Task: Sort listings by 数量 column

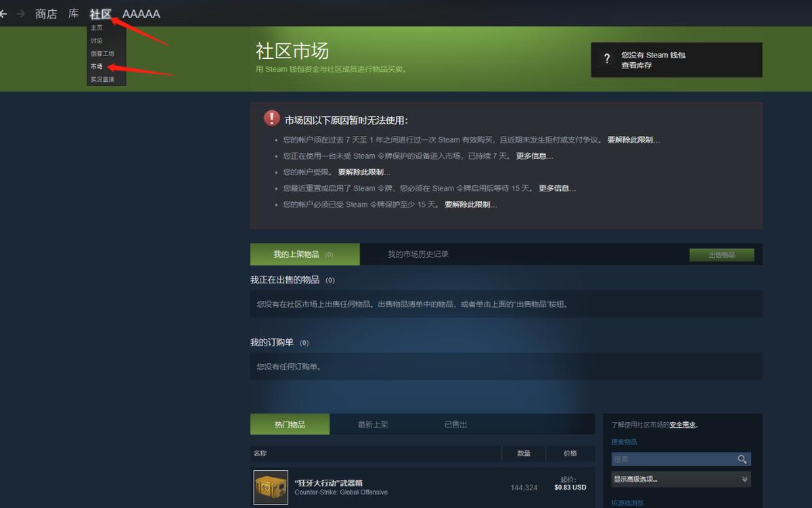Action: coord(524,453)
